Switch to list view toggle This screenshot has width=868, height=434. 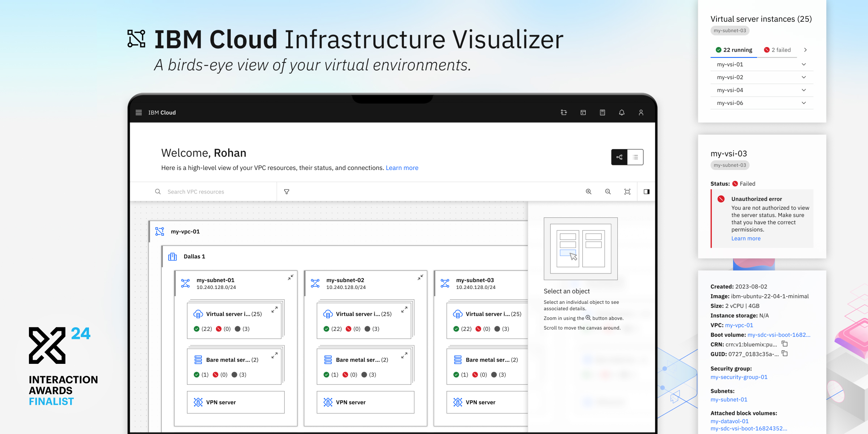point(635,157)
